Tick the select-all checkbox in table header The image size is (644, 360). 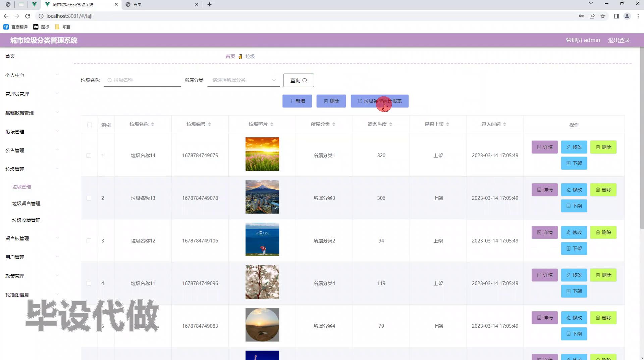90,125
